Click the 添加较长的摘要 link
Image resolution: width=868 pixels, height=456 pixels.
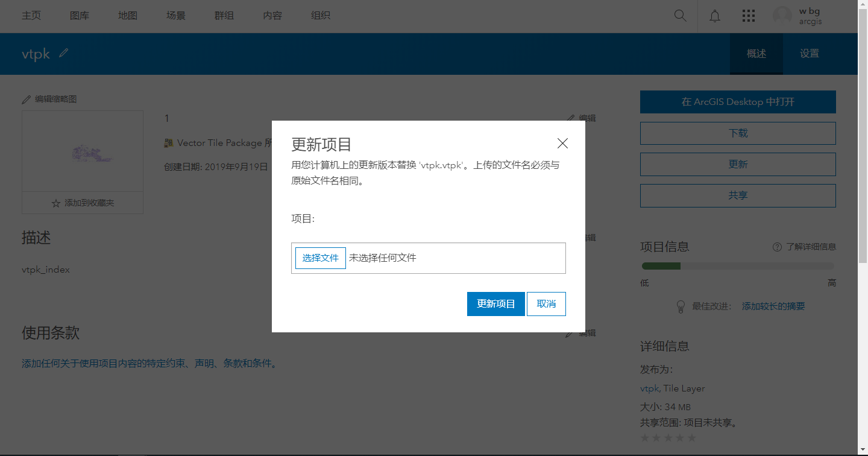pyautogui.click(x=773, y=306)
